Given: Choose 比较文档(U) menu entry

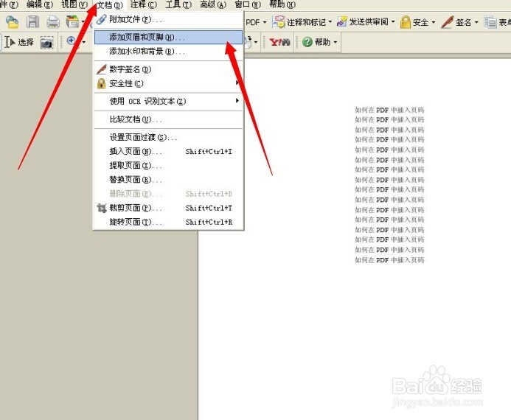Looking at the screenshot, I should [x=168, y=119].
